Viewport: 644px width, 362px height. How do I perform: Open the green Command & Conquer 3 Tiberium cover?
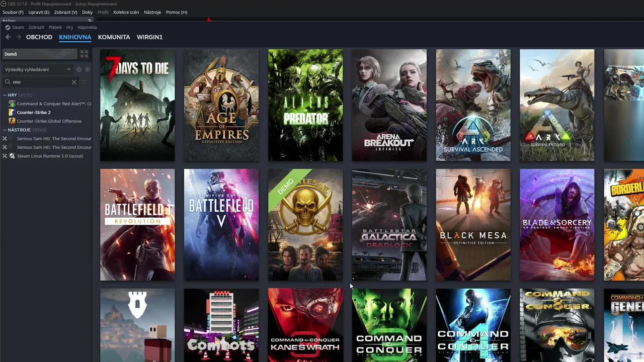(389, 325)
